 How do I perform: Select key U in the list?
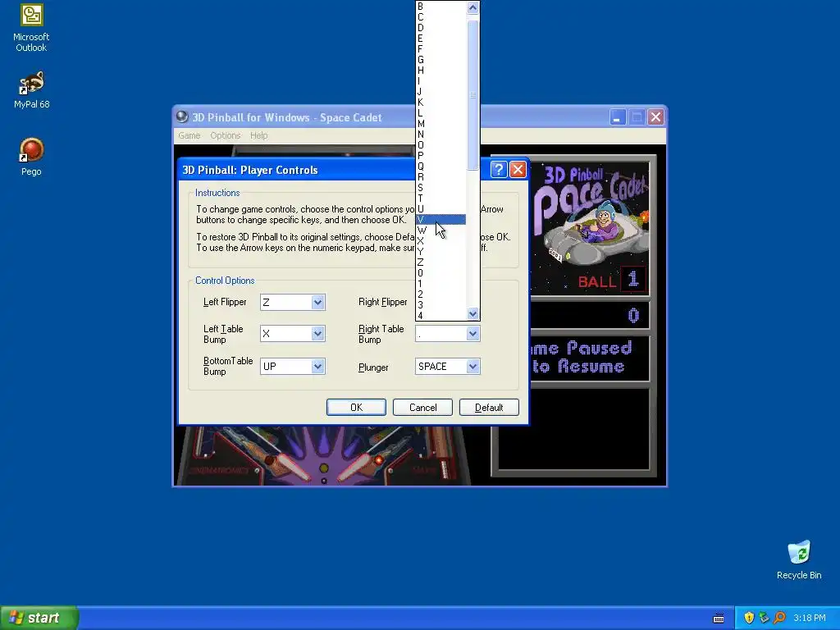[x=441, y=209]
